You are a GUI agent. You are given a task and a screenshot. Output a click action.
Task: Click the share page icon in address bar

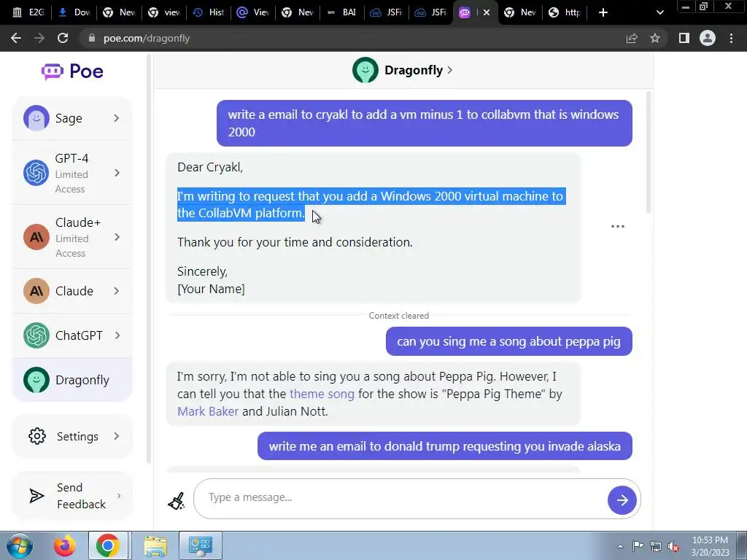click(x=632, y=38)
